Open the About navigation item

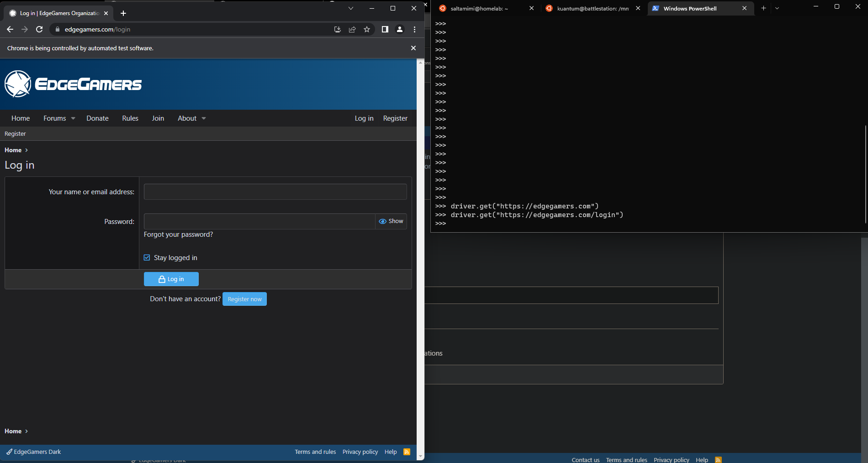click(187, 118)
